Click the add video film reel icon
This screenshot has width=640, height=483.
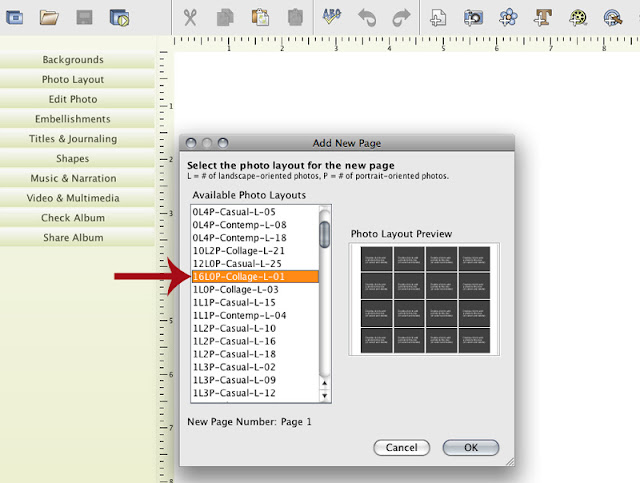tap(578, 18)
